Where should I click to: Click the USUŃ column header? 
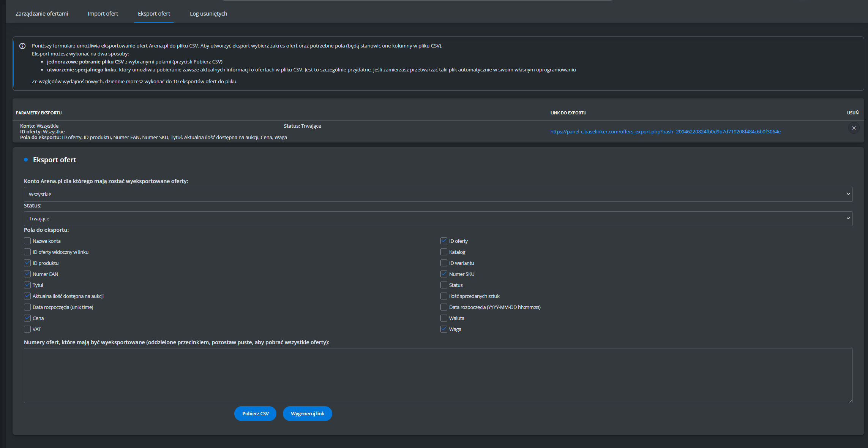(853, 113)
